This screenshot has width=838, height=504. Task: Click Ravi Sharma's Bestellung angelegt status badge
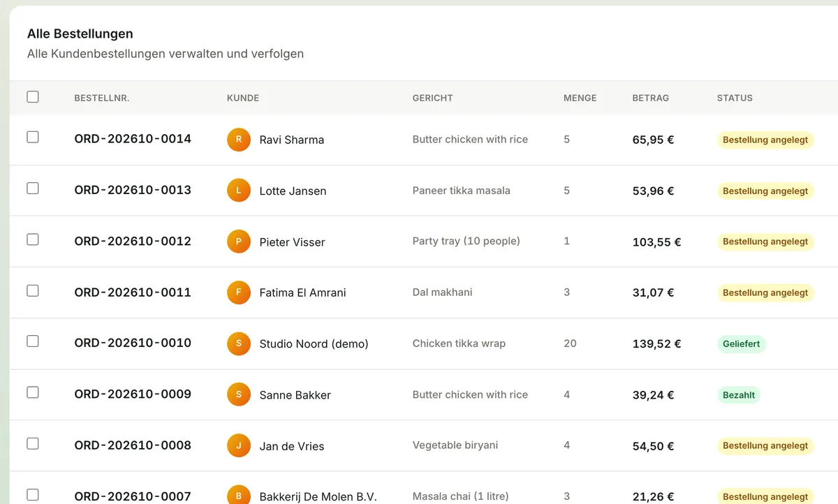pos(765,140)
